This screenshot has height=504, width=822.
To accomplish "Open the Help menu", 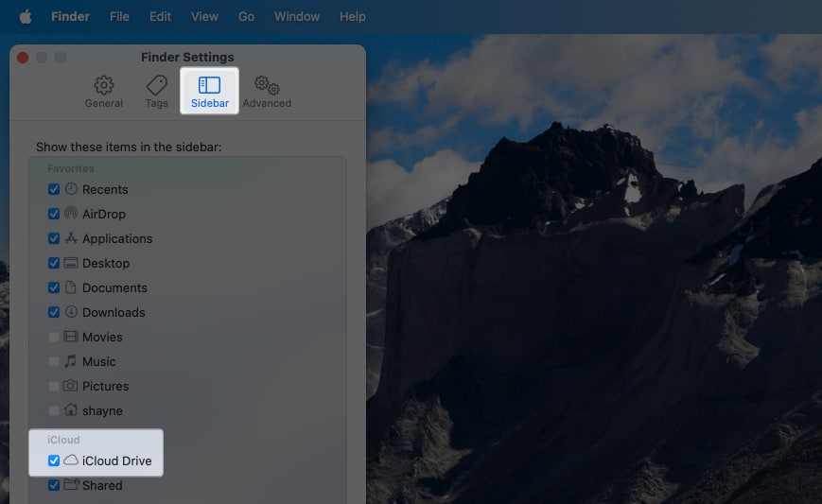I will coord(352,17).
